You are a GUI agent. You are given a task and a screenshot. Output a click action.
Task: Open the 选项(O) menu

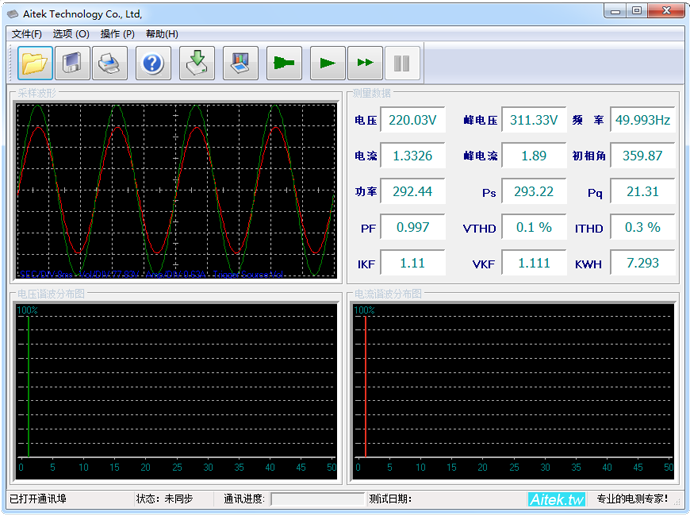(x=71, y=34)
